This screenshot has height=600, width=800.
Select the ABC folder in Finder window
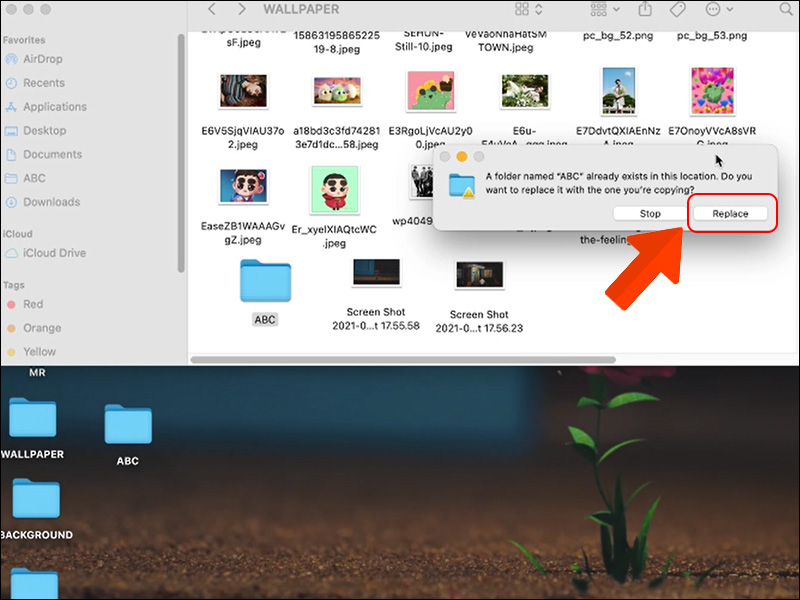265,292
